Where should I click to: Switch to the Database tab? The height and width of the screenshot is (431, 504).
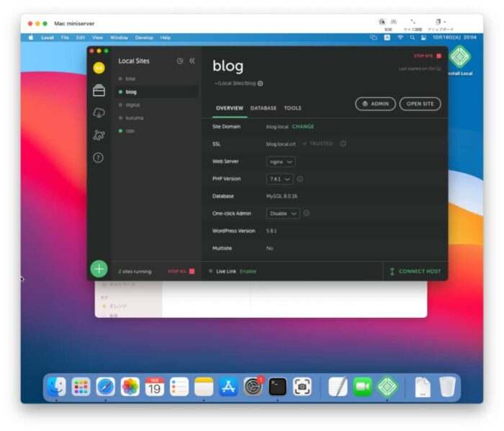click(x=264, y=108)
